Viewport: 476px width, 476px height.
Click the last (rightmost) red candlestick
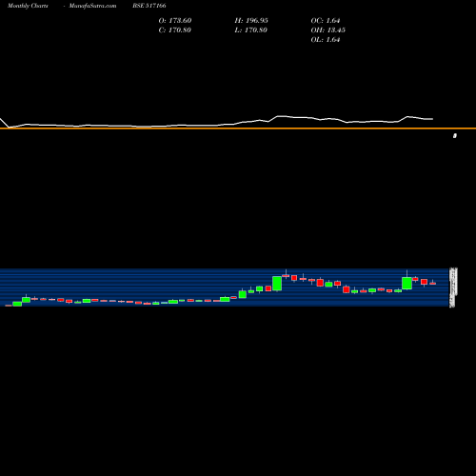pos(433,283)
